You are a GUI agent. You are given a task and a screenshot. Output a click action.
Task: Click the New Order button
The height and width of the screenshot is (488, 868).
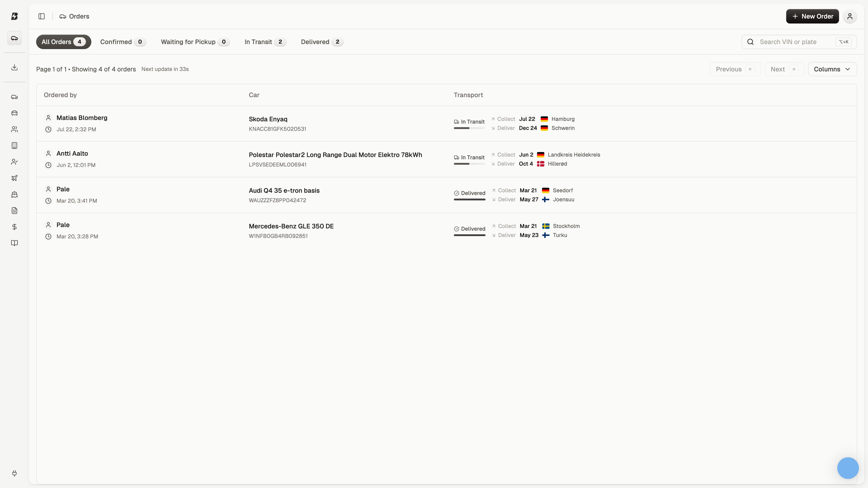(812, 16)
